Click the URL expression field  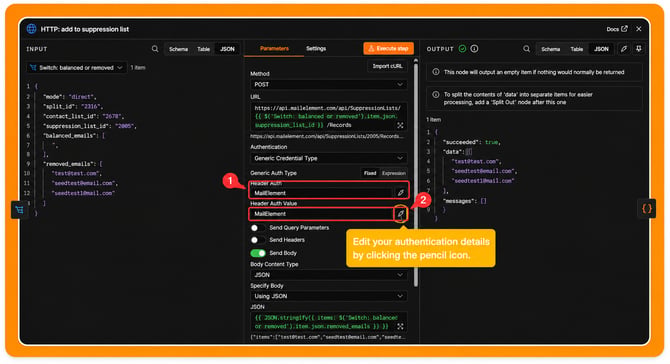click(328, 116)
